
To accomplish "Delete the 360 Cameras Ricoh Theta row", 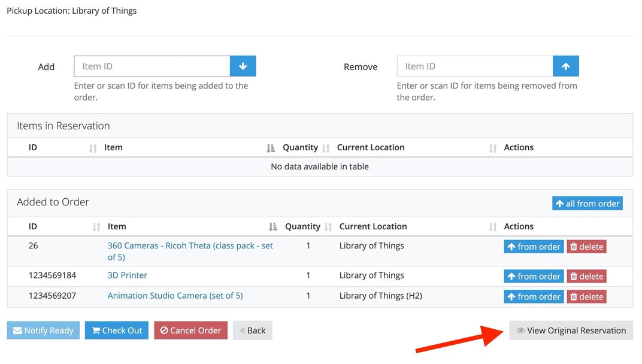I will click(x=586, y=247).
